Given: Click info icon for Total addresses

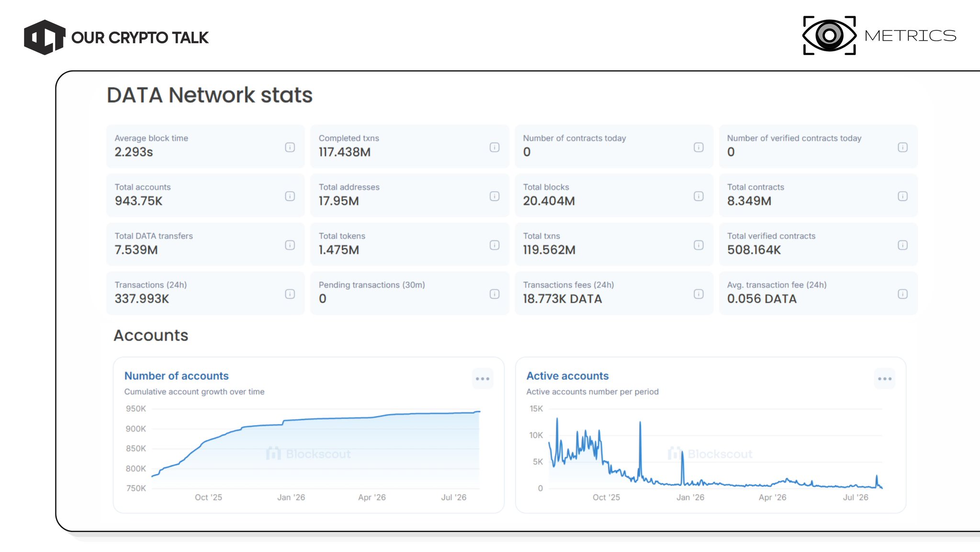Looking at the screenshot, I should coord(495,196).
